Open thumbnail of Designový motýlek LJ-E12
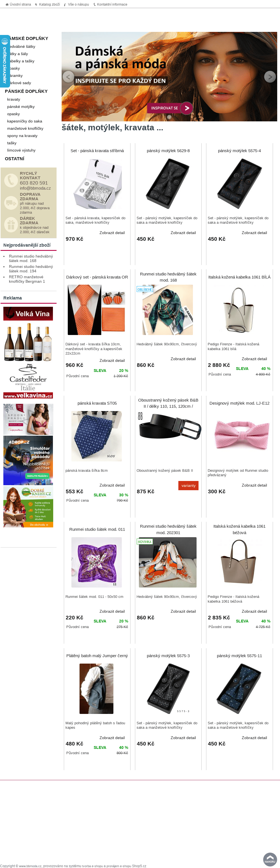This screenshot has width=280, height=868. click(239, 436)
